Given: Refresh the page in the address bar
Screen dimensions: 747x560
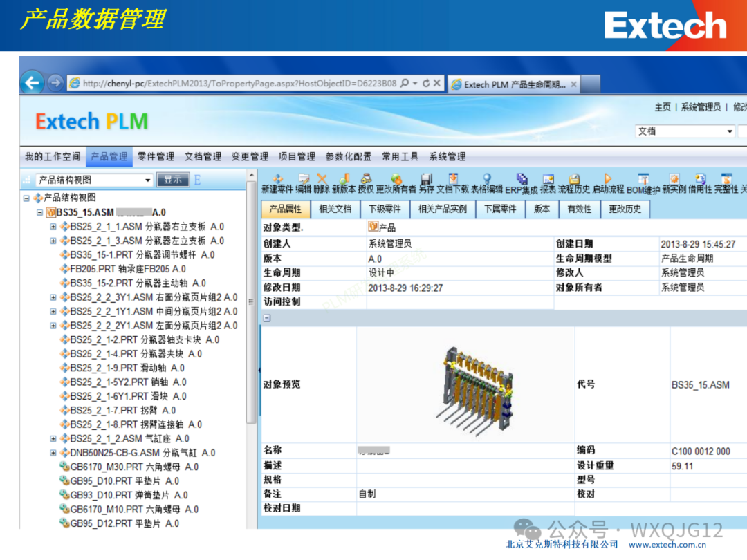Looking at the screenshot, I should pos(426,83).
